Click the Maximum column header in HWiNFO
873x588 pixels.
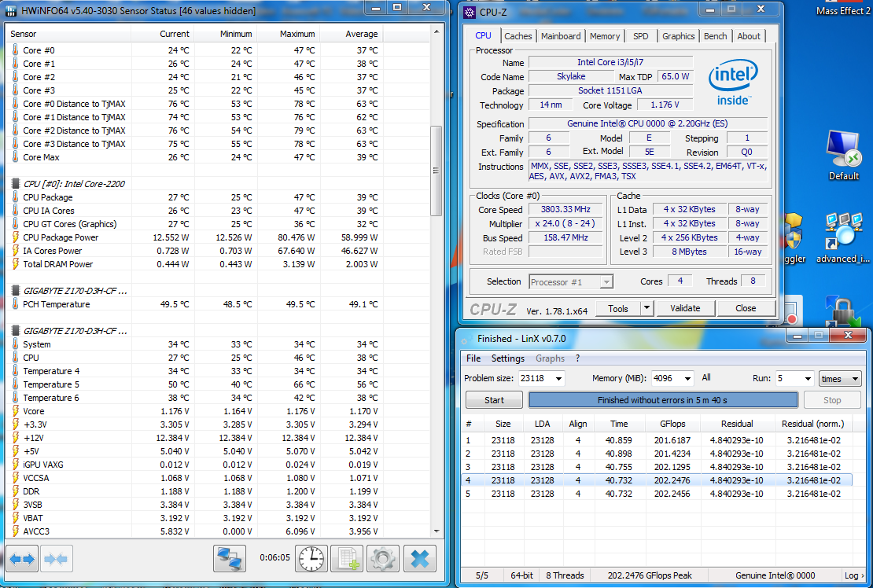click(x=289, y=34)
